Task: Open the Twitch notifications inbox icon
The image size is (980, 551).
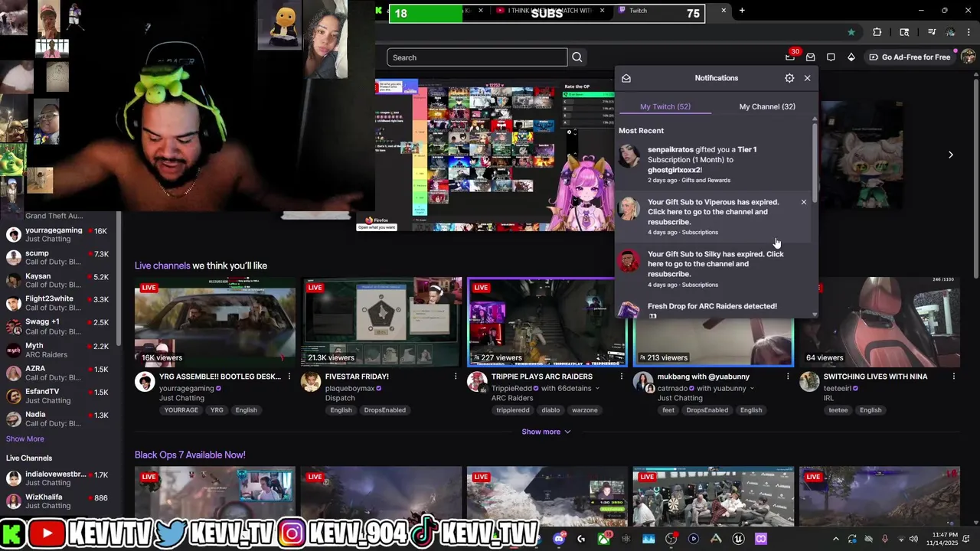Action: pyautogui.click(x=790, y=57)
